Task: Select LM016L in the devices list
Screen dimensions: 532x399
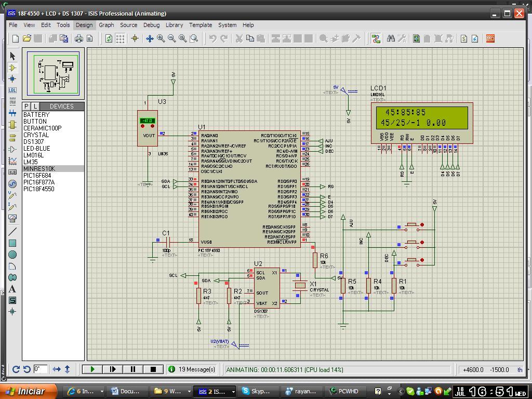Action: (x=34, y=155)
